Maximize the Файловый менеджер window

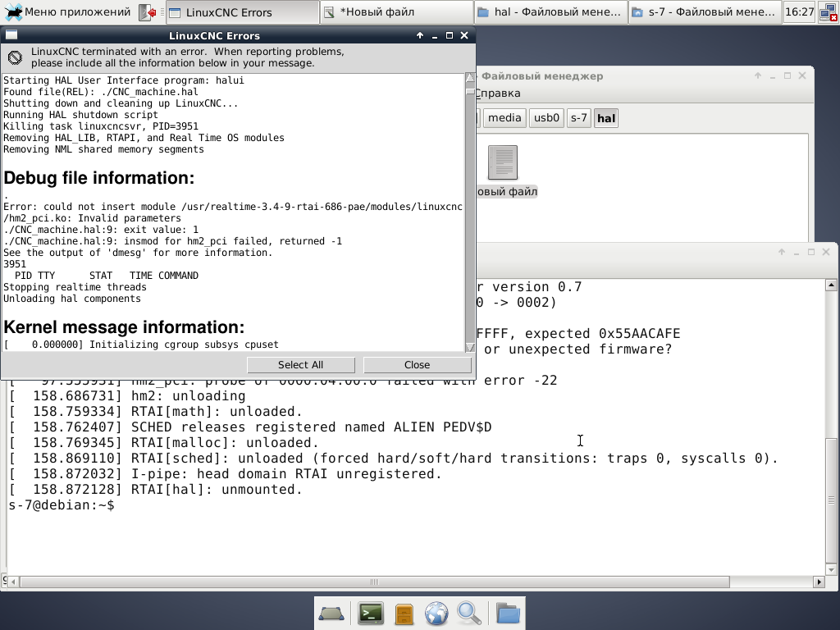[x=787, y=76]
